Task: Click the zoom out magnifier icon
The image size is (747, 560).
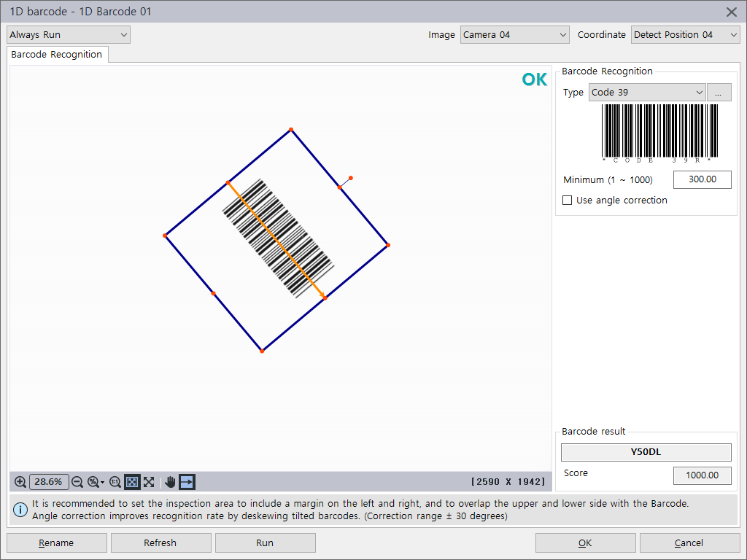Action: pyautogui.click(x=77, y=482)
